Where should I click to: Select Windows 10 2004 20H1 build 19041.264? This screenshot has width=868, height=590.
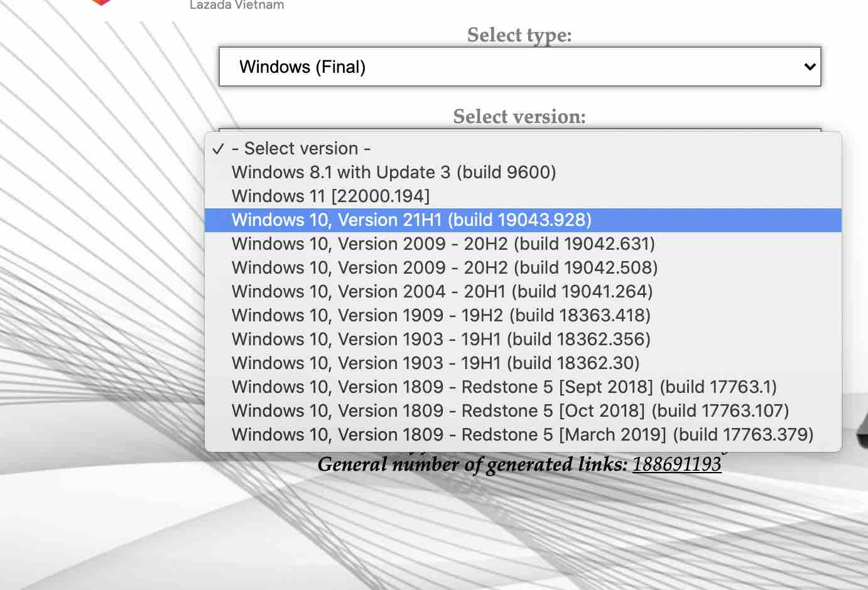[442, 292]
